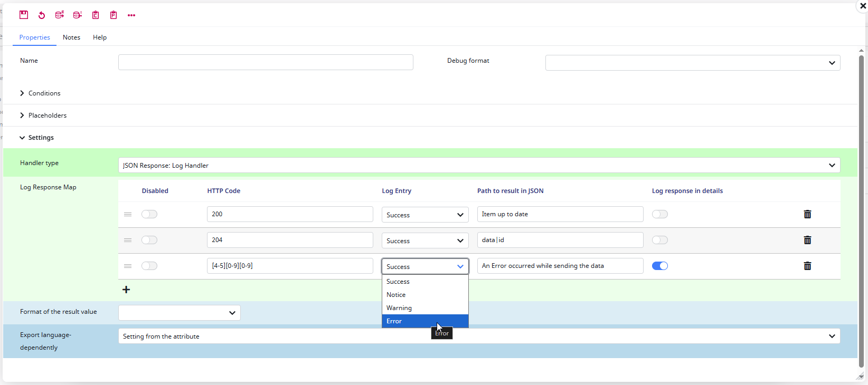Toggle Disabled switch for the 204 row
The image size is (868, 385).
coord(149,240)
